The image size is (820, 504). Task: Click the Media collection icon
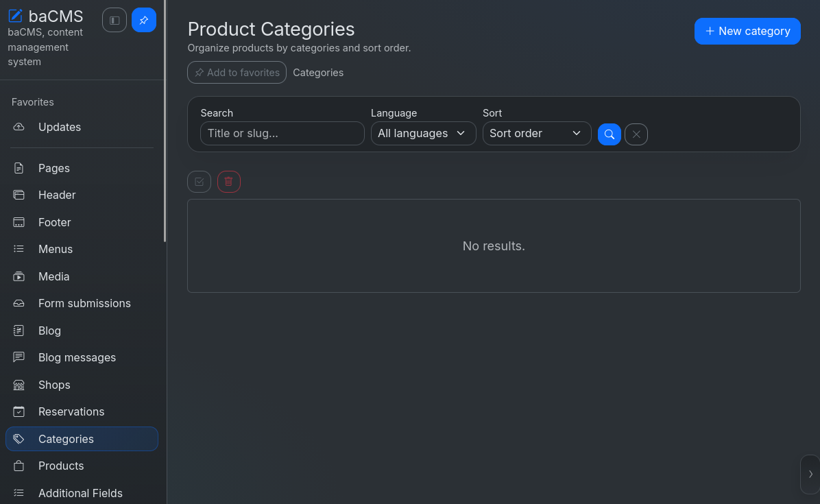(19, 276)
